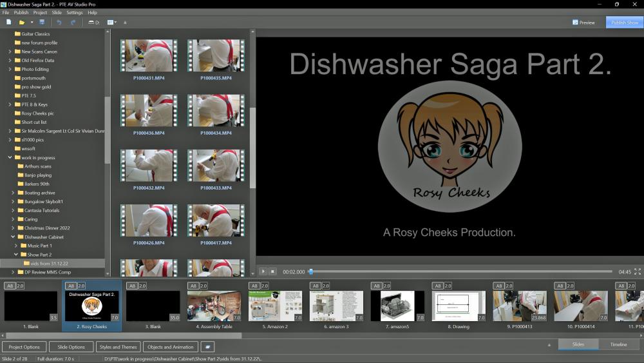The height and width of the screenshot is (363, 644).
Task: Expand the Old Firefox Data folder
Action: tap(10, 60)
